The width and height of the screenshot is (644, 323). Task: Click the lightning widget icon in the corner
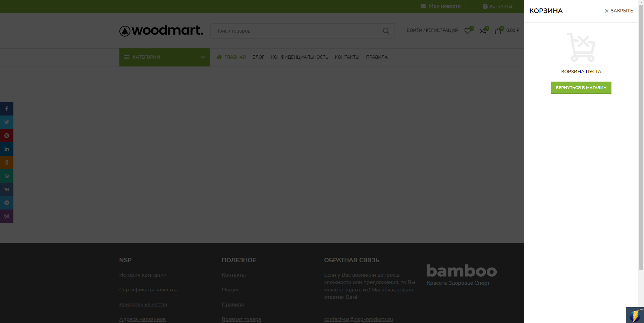tap(635, 316)
